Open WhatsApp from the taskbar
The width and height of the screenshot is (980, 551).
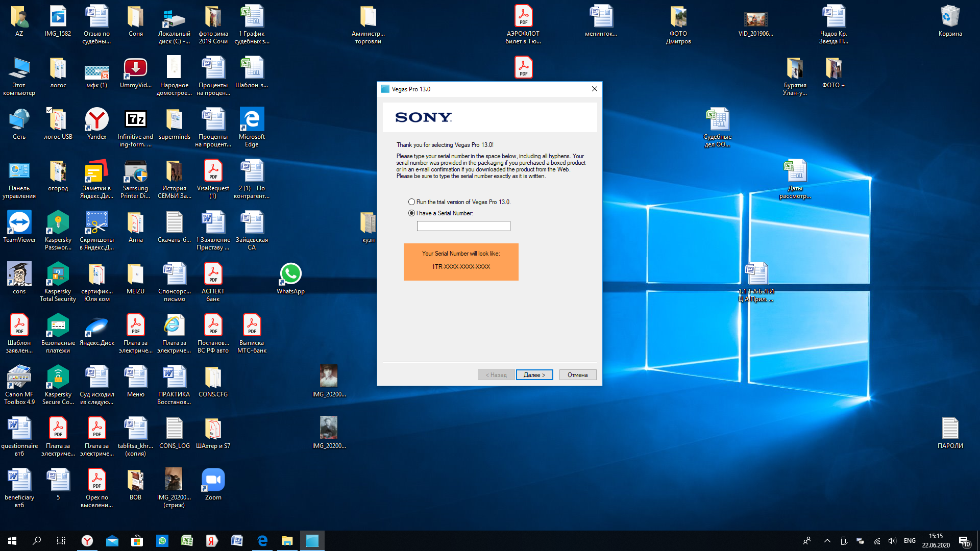tap(162, 541)
